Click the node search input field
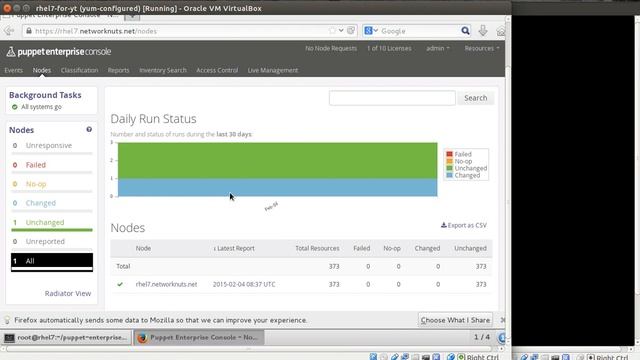 (392, 98)
